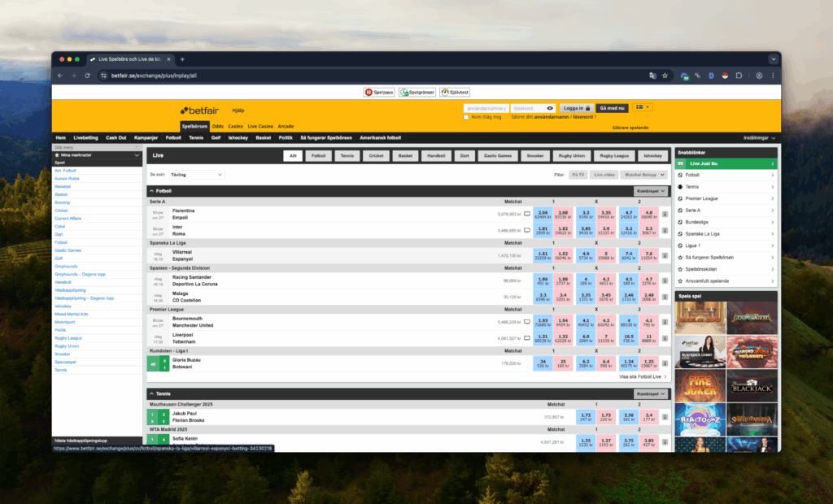
Task: Open the Chrome three-dot menu
Action: [x=773, y=76]
